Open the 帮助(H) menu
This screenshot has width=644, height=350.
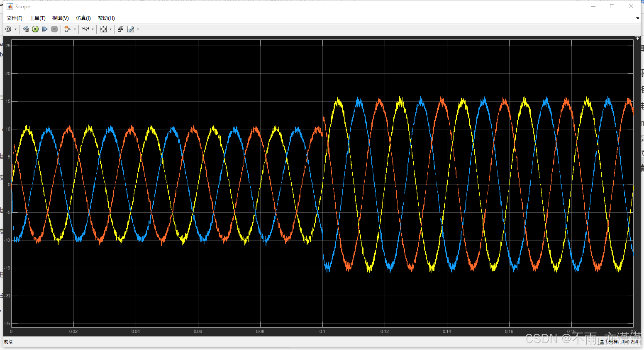(106, 18)
